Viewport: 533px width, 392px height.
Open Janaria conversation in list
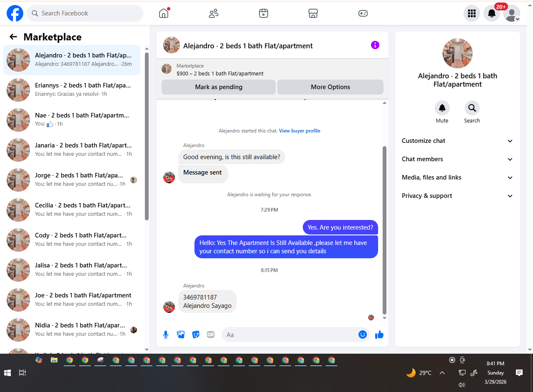(x=72, y=150)
